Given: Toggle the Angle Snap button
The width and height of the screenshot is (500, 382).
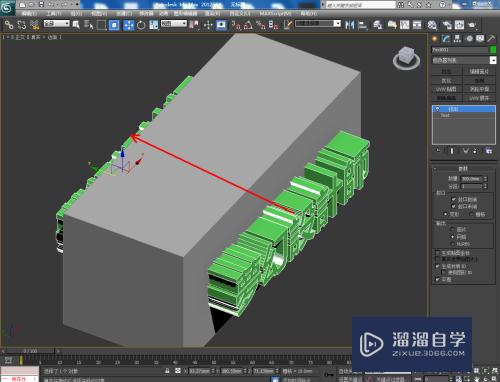Looking at the screenshot, I should (248, 25).
